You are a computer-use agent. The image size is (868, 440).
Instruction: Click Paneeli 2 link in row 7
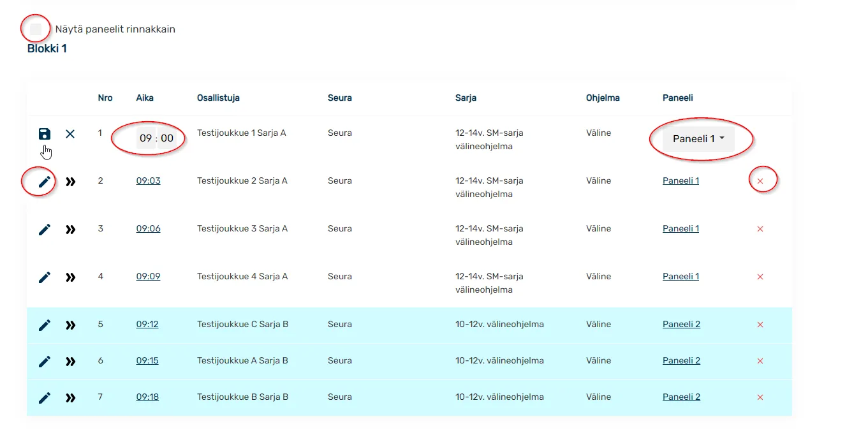pos(681,397)
